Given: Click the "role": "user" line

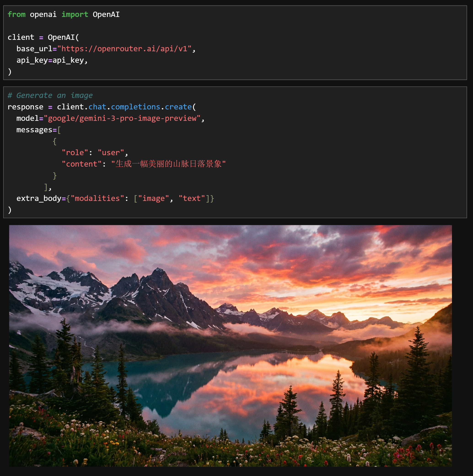Looking at the screenshot, I should [95, 153].
